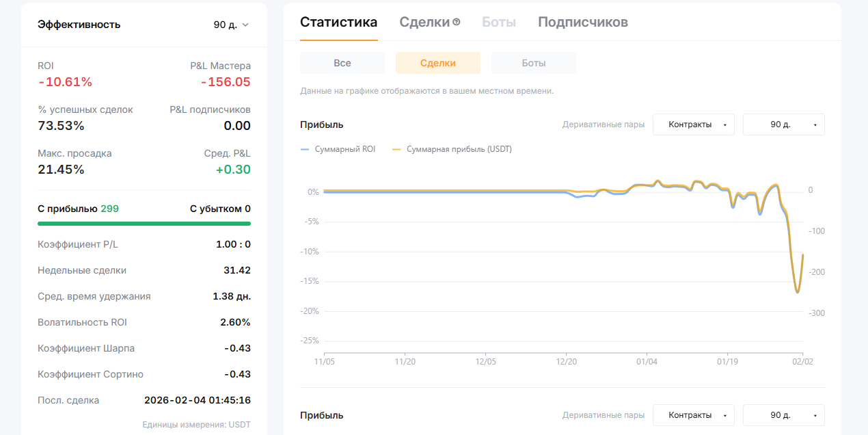
Task: Click the green profit-versus-loss progress bar
Action: (144, 223)
